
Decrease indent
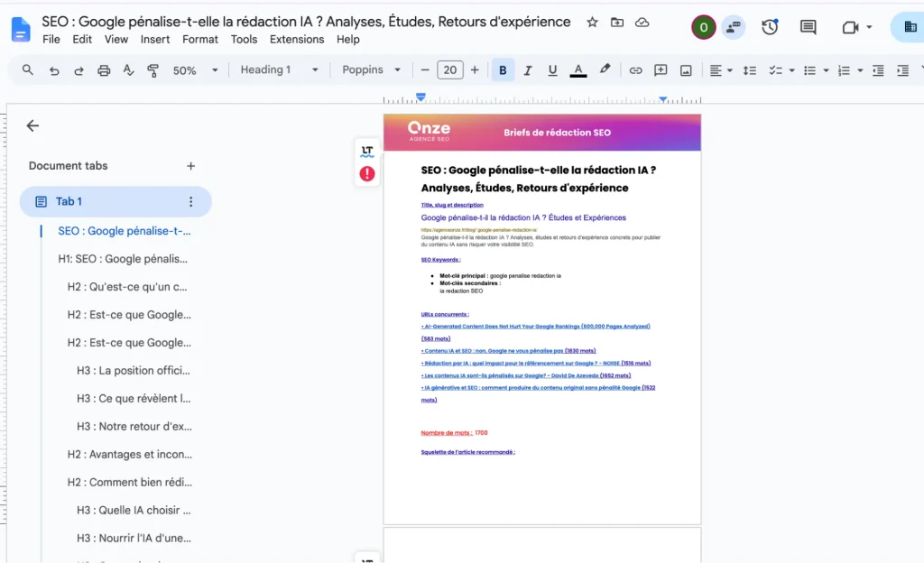coord(878,70)
